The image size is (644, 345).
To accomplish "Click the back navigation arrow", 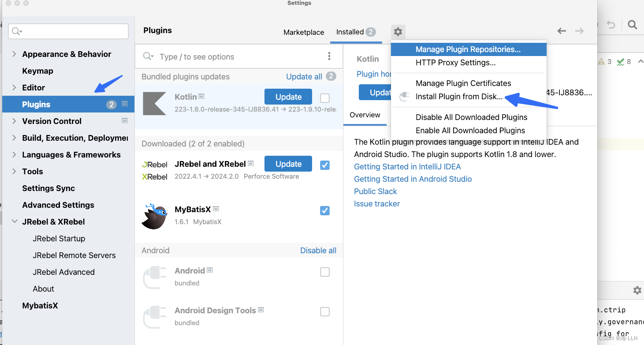I will click(x=562, y=31).
